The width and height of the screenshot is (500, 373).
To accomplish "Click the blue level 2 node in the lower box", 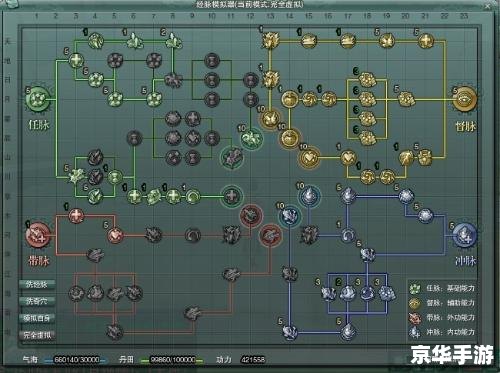I will (x=347, y=293).
